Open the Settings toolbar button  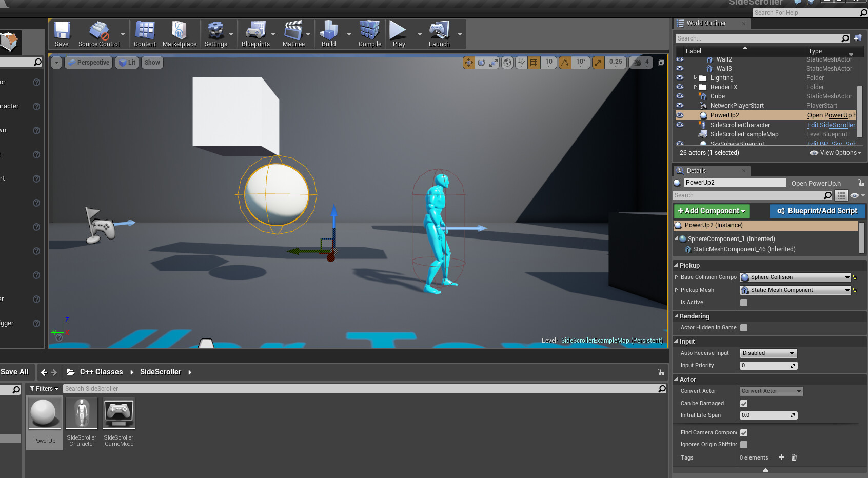(x=216, y=34)
